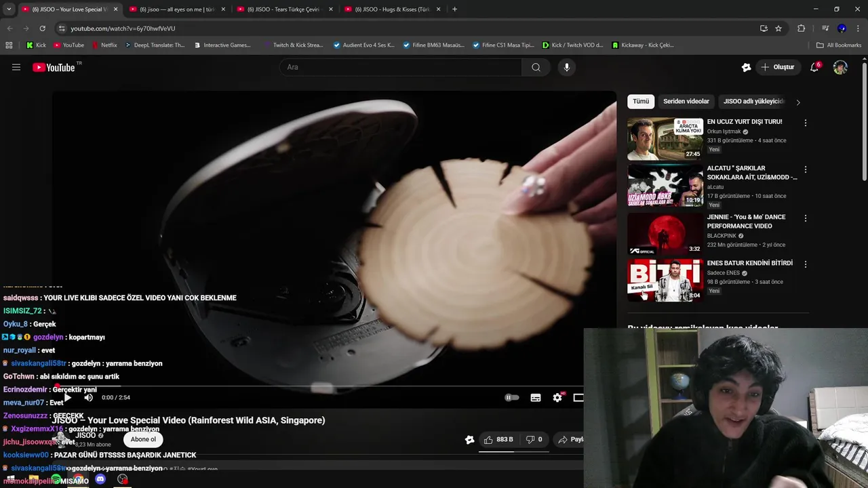This screenshot has height=488, width=868.
Task: Open options for the JENNIE video
Action: pyautogui.click(x=806, y=218)
